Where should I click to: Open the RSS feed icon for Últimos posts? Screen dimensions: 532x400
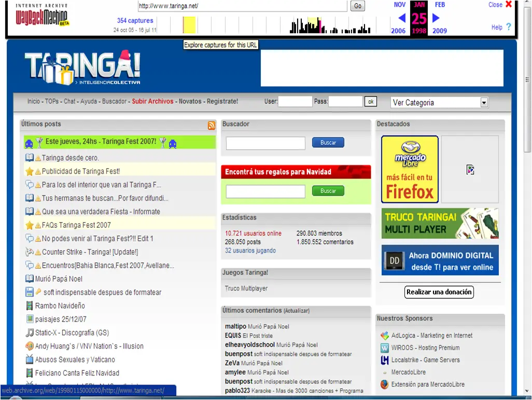[212, 126]
